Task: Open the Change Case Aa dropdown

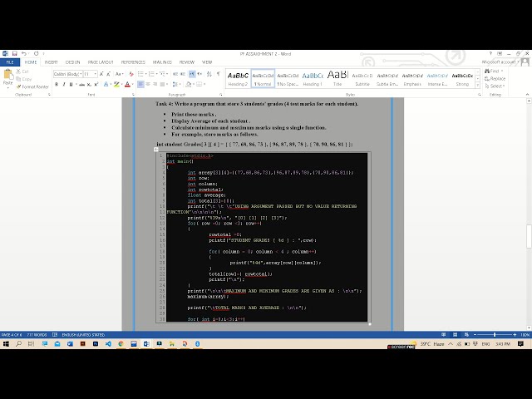Action: point(119,74)
